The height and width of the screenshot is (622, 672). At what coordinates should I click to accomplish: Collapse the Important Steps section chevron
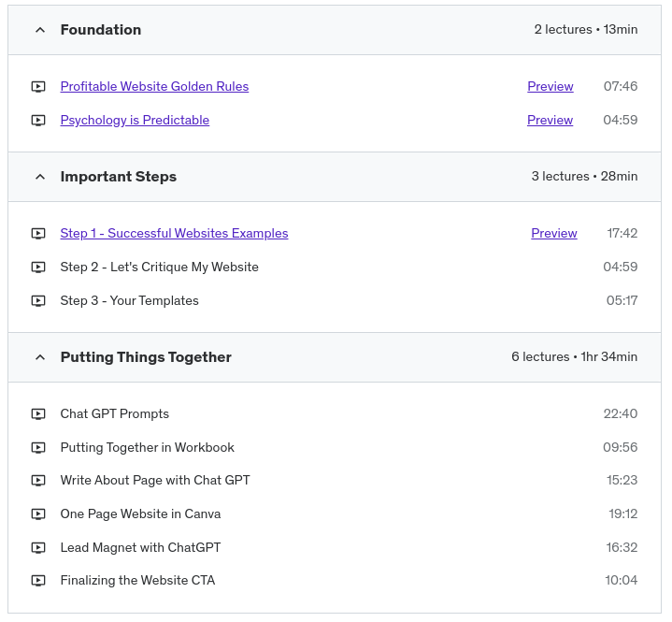tap(39, 177)
